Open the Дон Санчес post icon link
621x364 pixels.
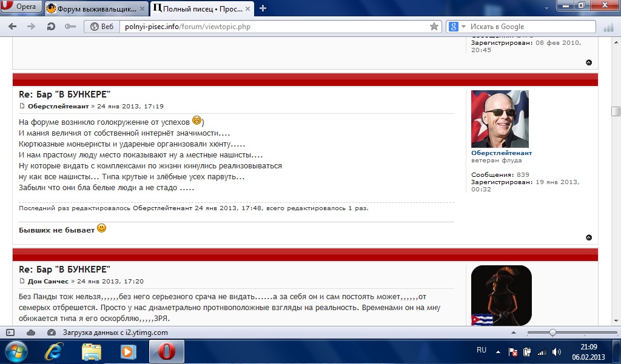point(22,281)
